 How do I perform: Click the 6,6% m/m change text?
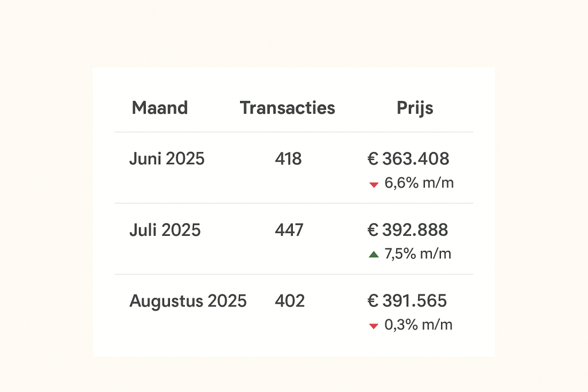pyautogui.click(x=419, y=183)
